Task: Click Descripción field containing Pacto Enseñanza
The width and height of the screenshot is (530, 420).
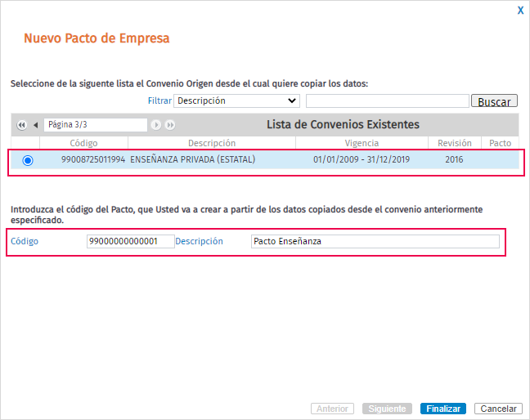Action: [375, 241]
